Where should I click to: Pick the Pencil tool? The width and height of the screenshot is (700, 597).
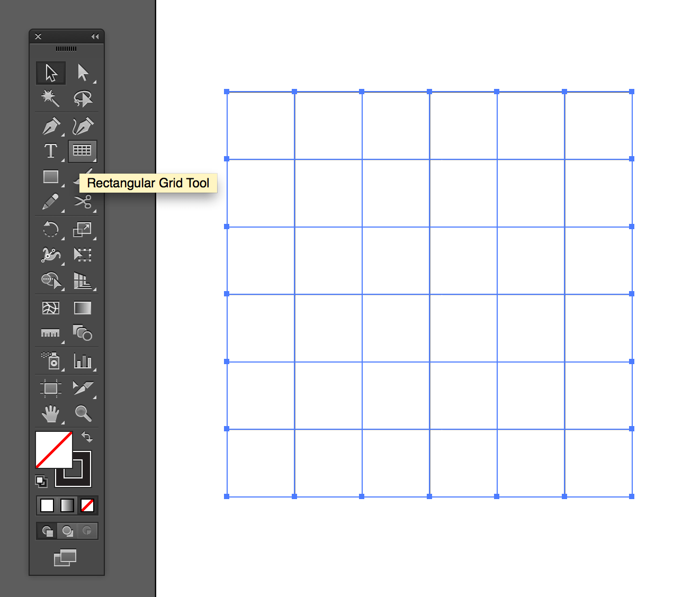tap(51, 202)
